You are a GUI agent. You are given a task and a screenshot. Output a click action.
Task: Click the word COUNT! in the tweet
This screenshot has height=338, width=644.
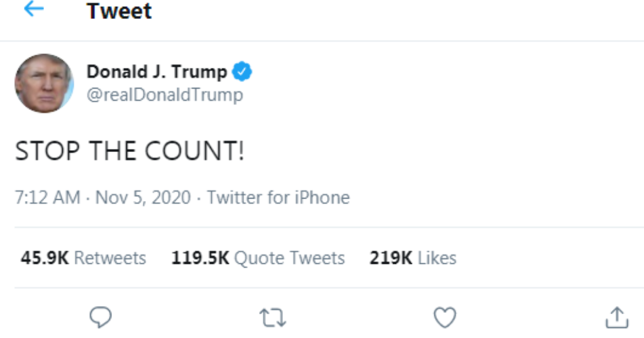click(x=195, y=151)
